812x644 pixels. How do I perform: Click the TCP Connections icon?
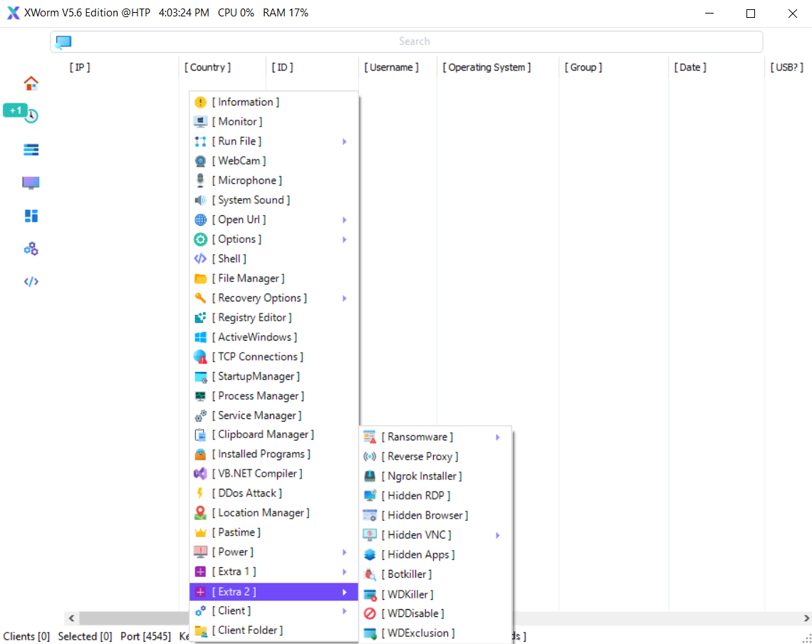click(200, 357)
